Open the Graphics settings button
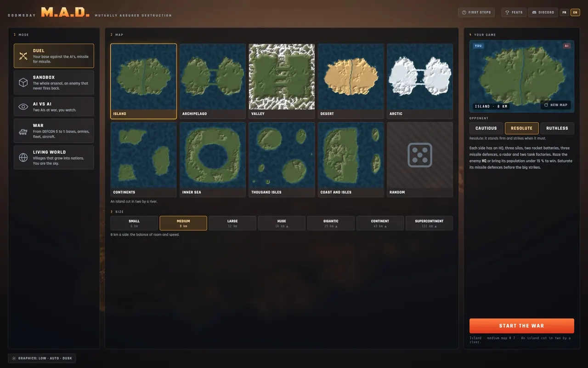Image resolution: width=588 pixels, height=368 pixels. click(42, 358)
